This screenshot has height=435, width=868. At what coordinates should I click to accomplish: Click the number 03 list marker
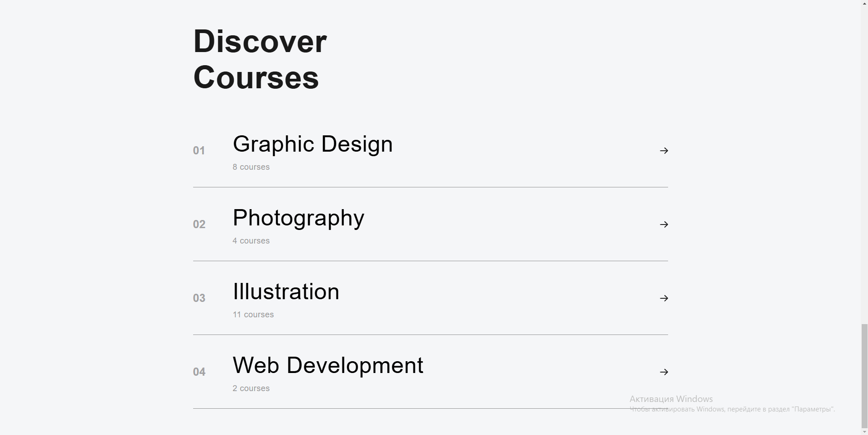[x=199, y=298]
